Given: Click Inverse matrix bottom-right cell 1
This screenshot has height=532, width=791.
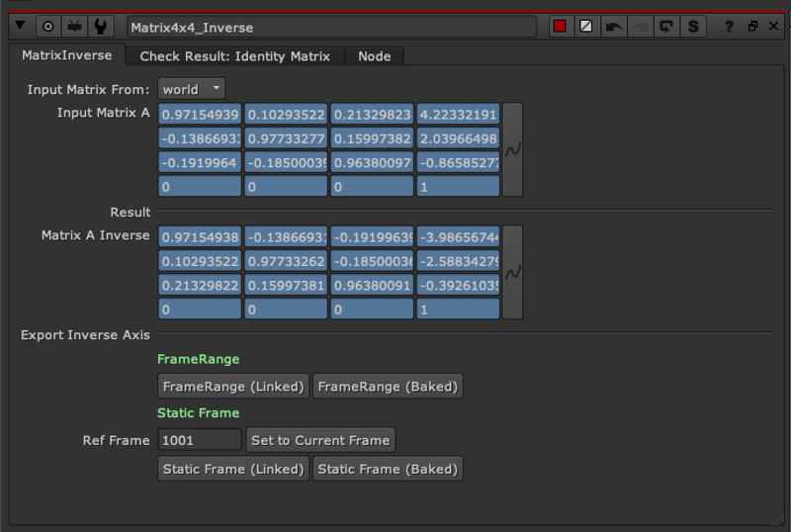Looking at the screenshot, I should click(458, 309).
